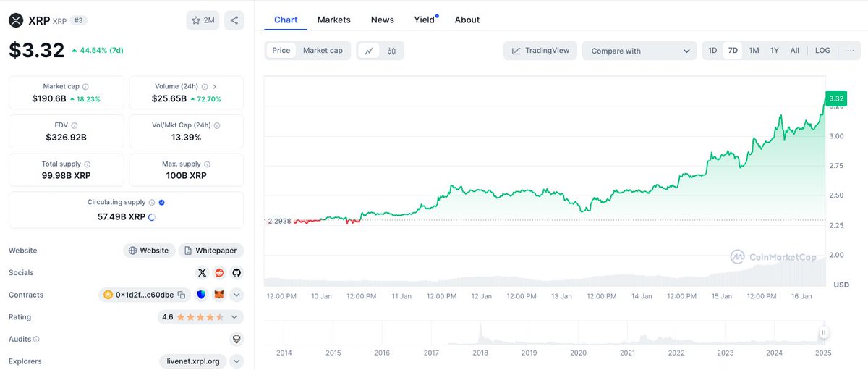Open the GitHub social link
This screenshot has width=868, height=370.
pyautogui.click(x=237, y=273)
